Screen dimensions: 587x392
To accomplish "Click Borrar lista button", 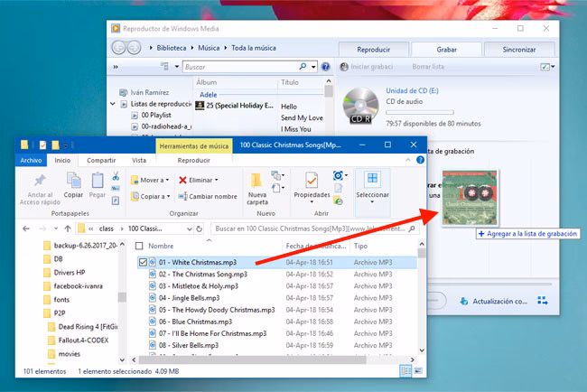I will click(x=428, y=67).
